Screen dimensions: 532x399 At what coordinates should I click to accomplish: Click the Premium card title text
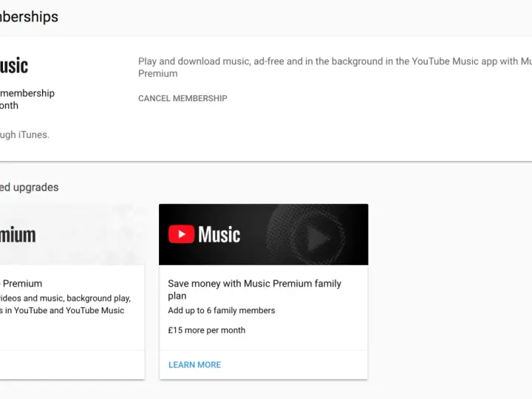21,283
